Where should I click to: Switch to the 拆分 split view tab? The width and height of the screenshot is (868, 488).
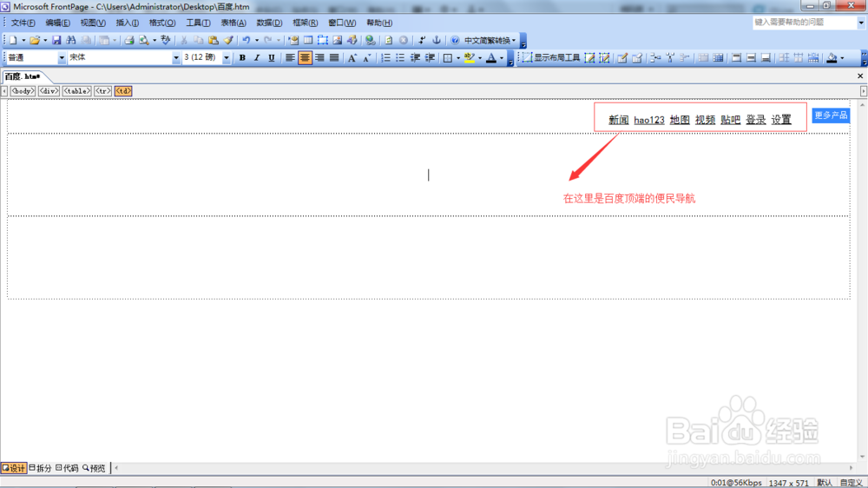pos(41,468)
